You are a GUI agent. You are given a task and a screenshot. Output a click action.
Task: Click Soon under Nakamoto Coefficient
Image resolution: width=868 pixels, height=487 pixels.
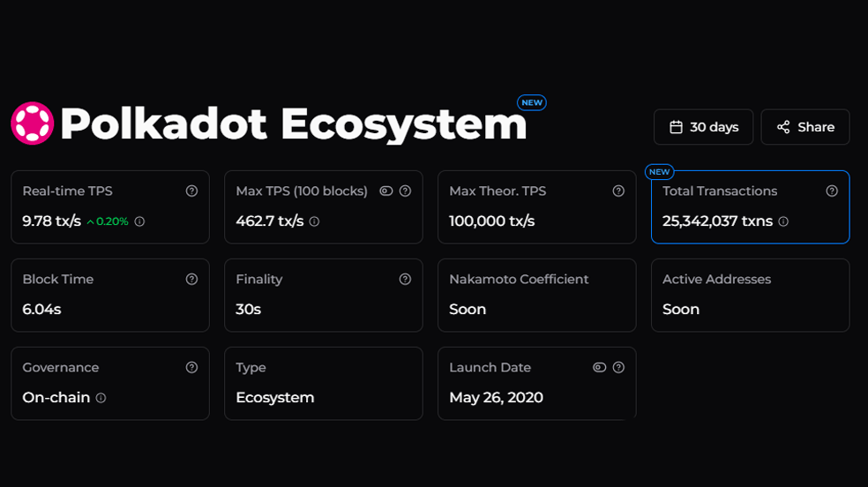click(468, 309)
